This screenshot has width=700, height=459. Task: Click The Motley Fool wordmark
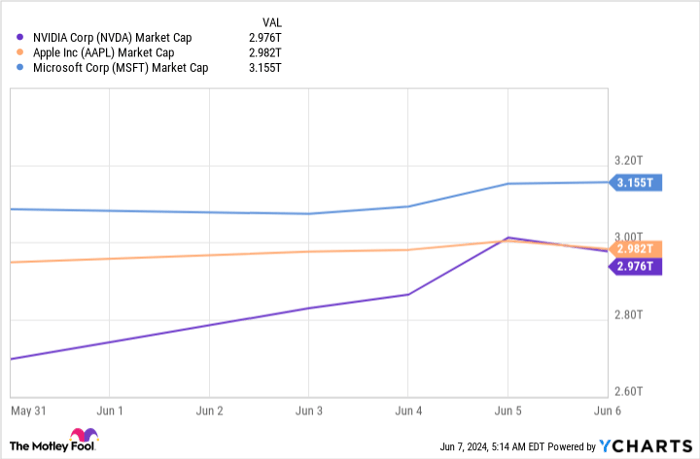pyautogui.click(x=52, y=446)
